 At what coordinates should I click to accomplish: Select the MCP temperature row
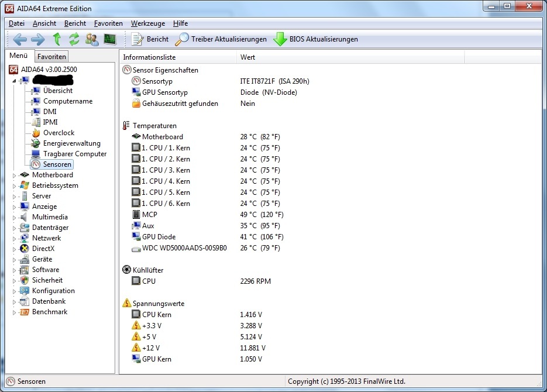point(208,215)
